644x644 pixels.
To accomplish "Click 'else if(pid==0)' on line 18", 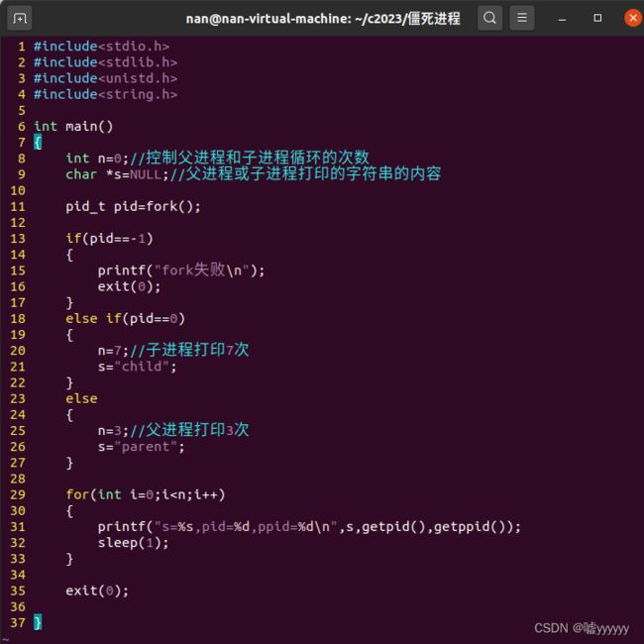I will coord(125,318).
